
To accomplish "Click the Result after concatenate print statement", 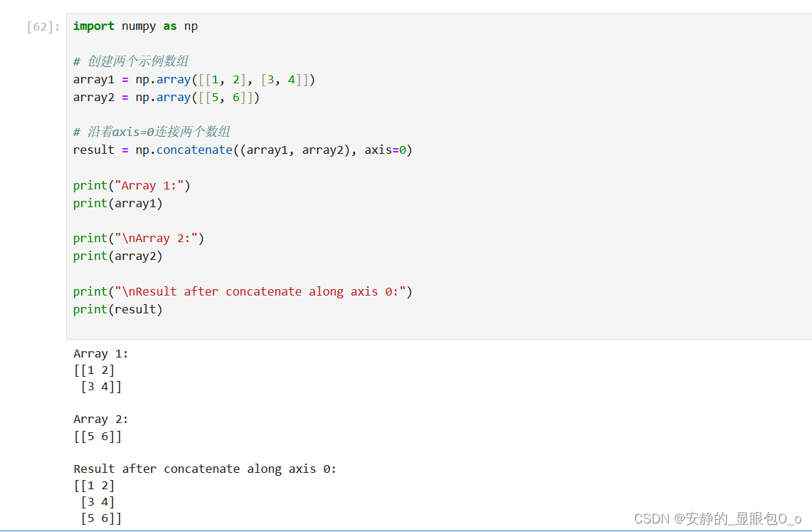I will (x=243, y=292).
